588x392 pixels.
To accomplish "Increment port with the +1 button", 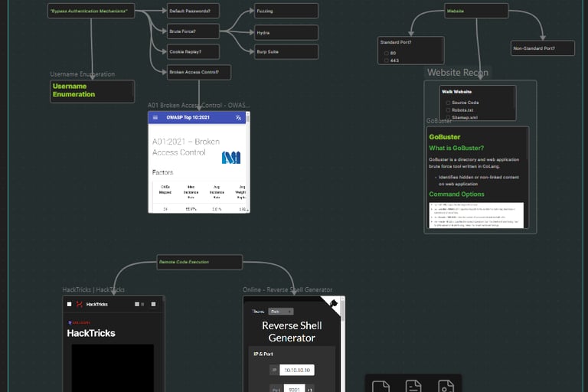I will pos(310,390).
